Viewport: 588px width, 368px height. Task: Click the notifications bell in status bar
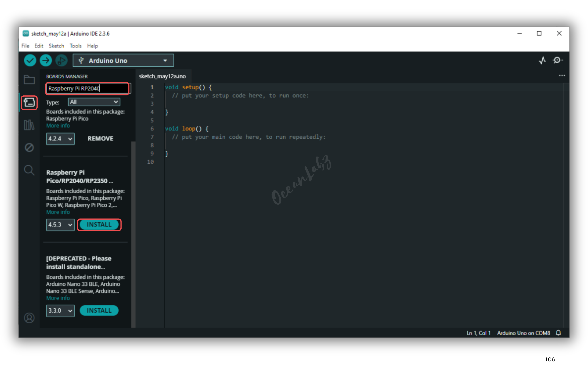558,333
